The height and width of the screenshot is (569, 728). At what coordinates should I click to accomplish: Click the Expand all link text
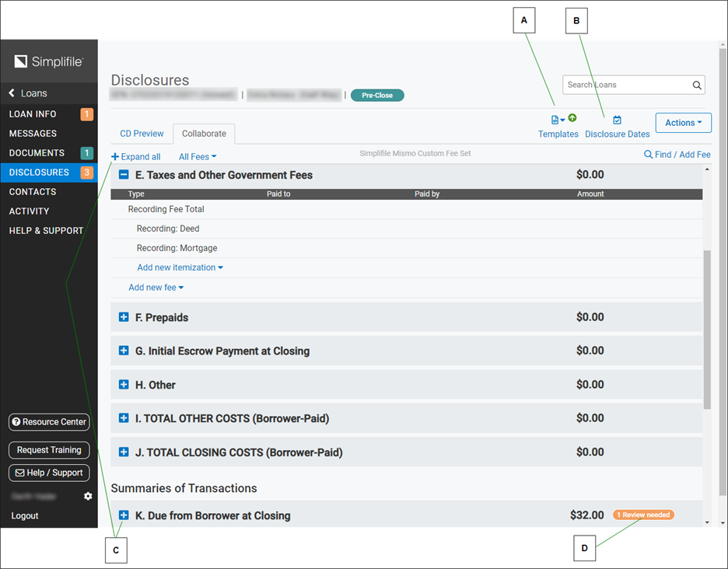point(141,157)
